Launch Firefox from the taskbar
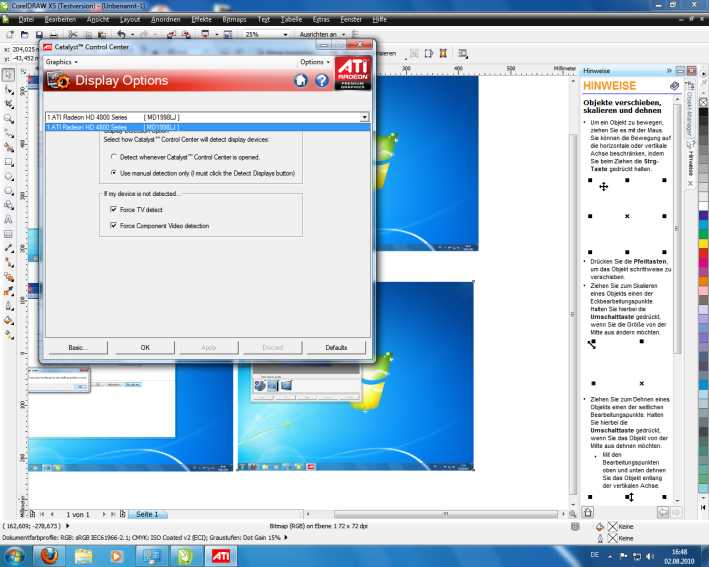The image size is (709, 567). [49, 556]
